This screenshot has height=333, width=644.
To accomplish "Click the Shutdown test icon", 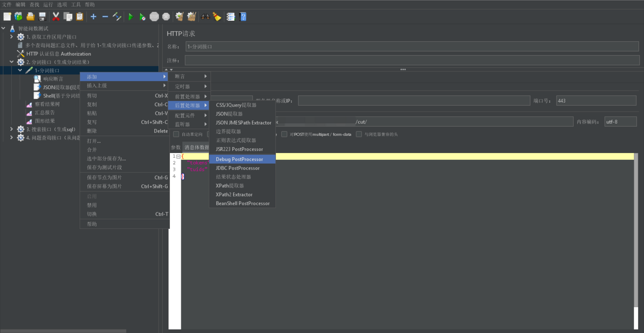I will tap(166, 17).
